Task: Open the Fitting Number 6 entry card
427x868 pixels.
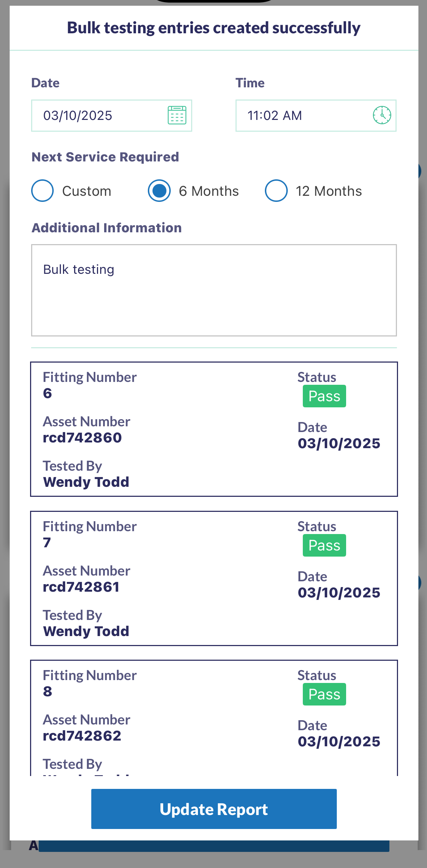Action: click(x=214, y=429)
